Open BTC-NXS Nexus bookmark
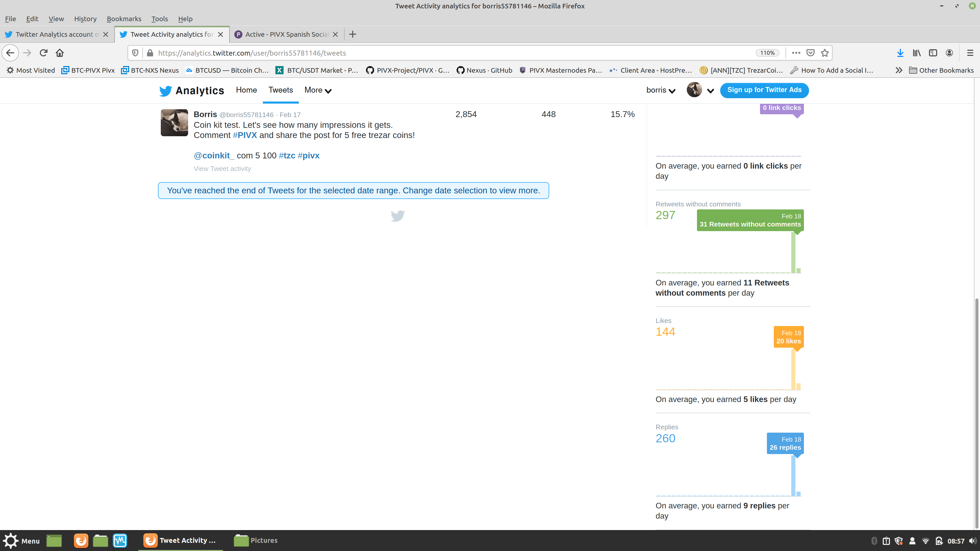This screenshot has height=551, width=980. coord(150,70)
